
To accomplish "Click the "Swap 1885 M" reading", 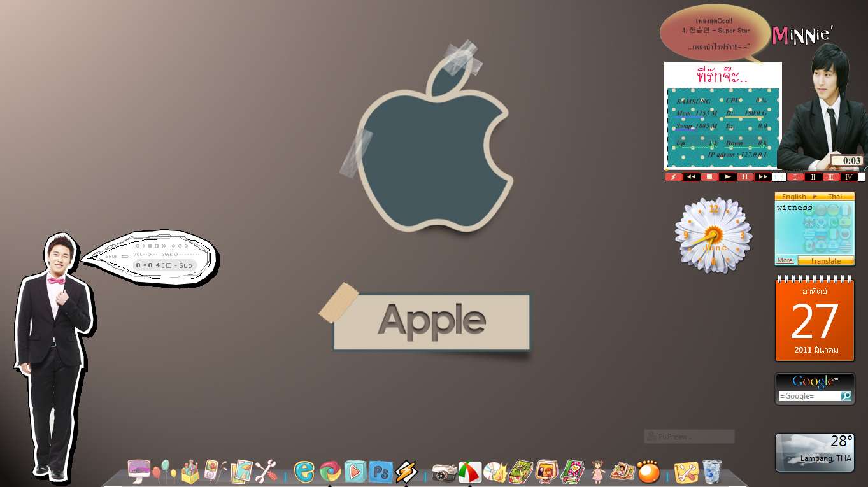I will coord(697,126).
